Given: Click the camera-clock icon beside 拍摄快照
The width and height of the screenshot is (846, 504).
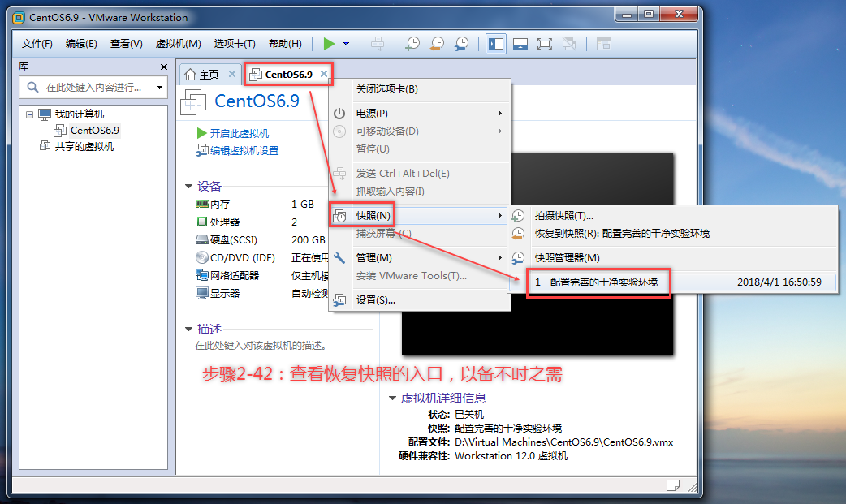Looking at the screenshot, I should (x=518, y=216).
